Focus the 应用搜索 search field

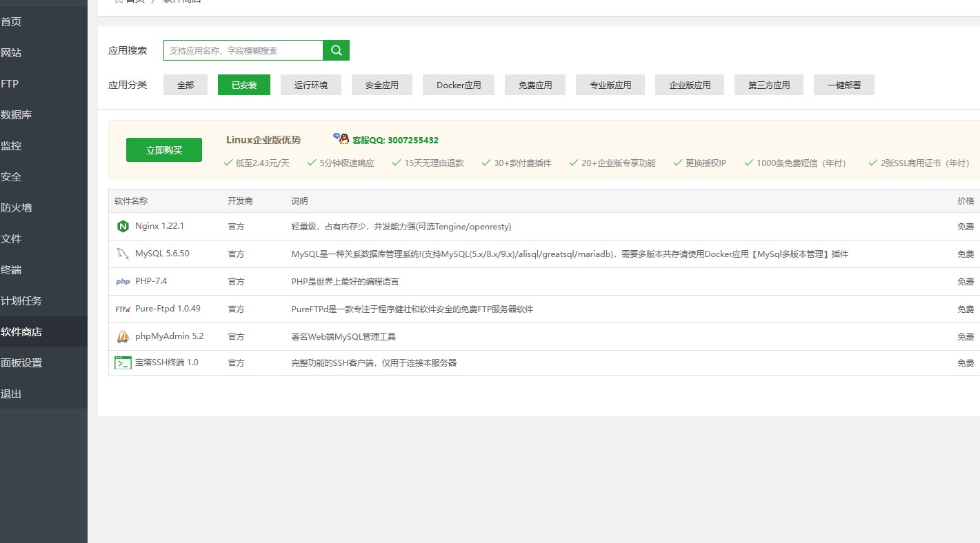[243, 50]
